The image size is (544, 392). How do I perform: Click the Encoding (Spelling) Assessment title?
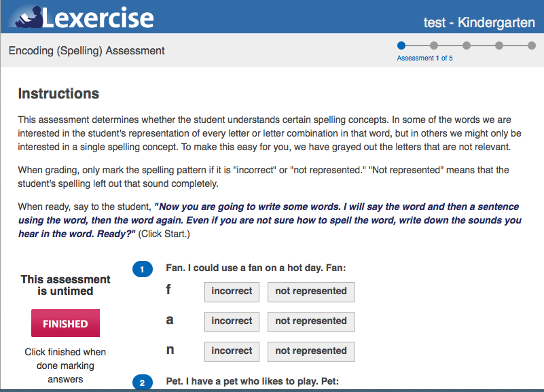point(87,51)
